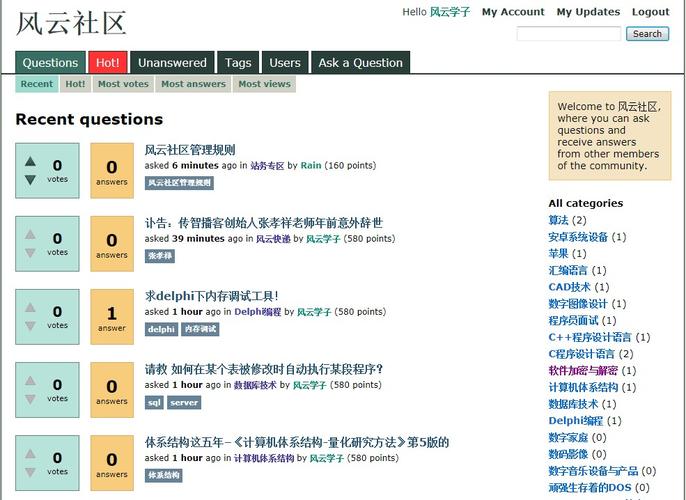
Task: Switch to the Tags tab
Action: click(238, 62)
